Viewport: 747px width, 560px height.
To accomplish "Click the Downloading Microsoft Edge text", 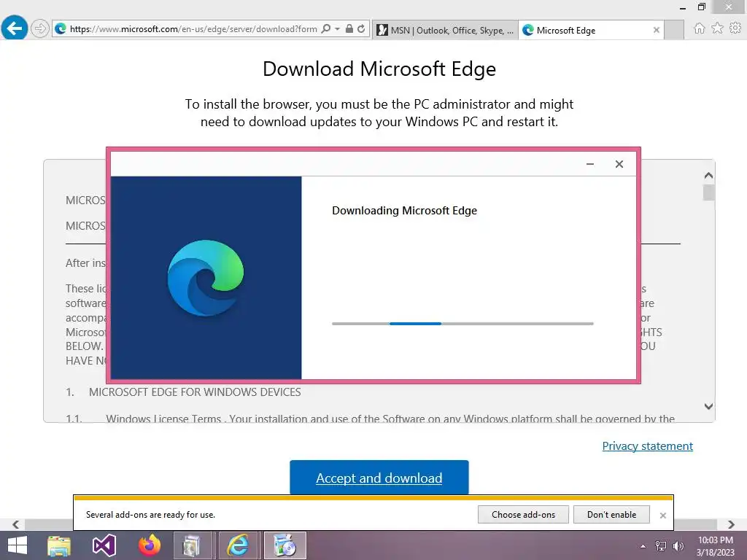I will coord(404,211).
